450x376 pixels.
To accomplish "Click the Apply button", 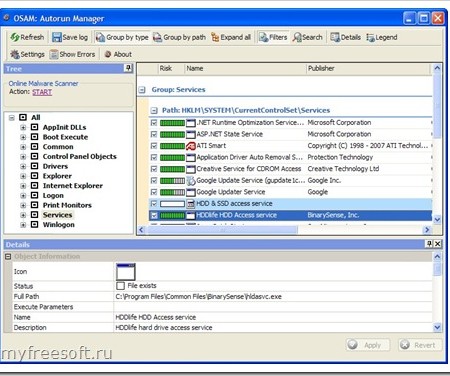I will (x=368, y=345).
